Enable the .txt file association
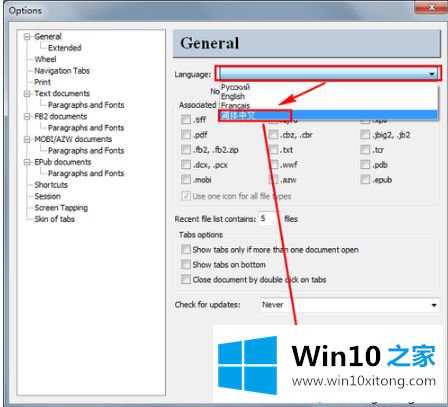Image resolution: width=448 pixels, height=407 pixels. click(273, 150)
